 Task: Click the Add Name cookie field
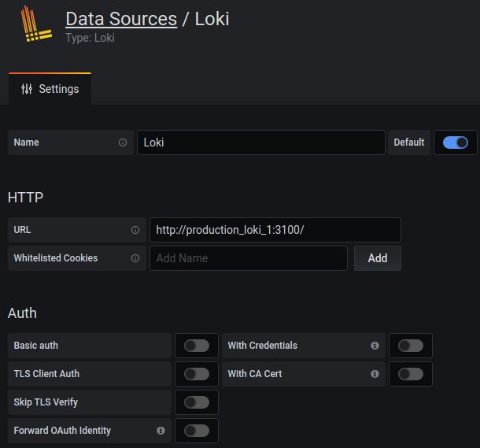(x=249, y=258)
